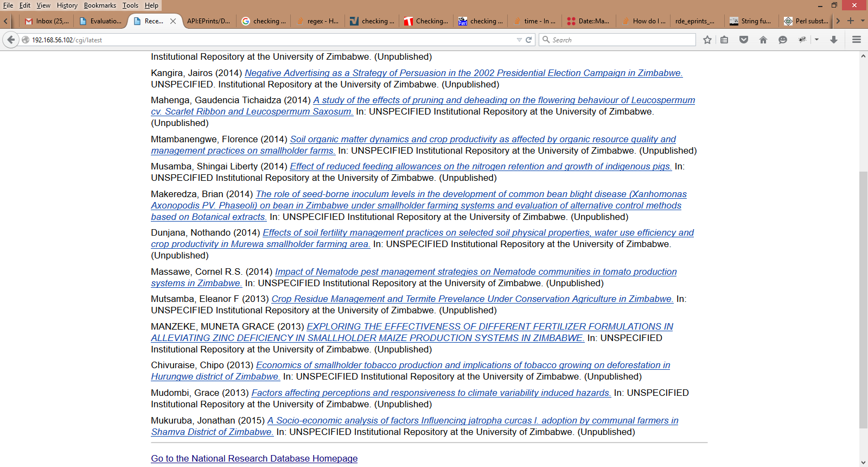Click the site identity globe icon in address bar
This screenshot has width=868, height=467.
point(25,40)
